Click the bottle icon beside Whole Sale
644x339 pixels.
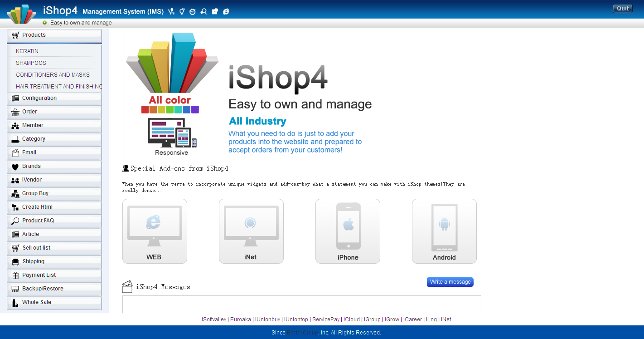tap(15, 303)
